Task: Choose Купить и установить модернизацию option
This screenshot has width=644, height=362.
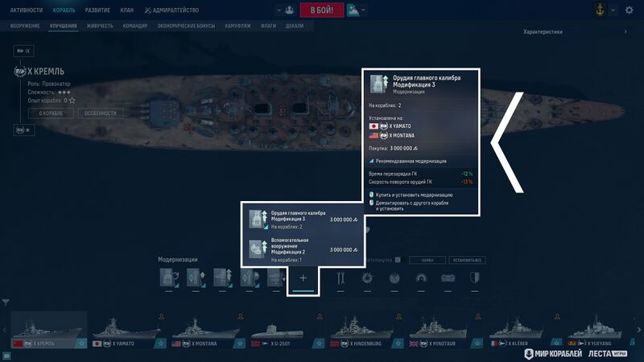Action: pos(411,195)
